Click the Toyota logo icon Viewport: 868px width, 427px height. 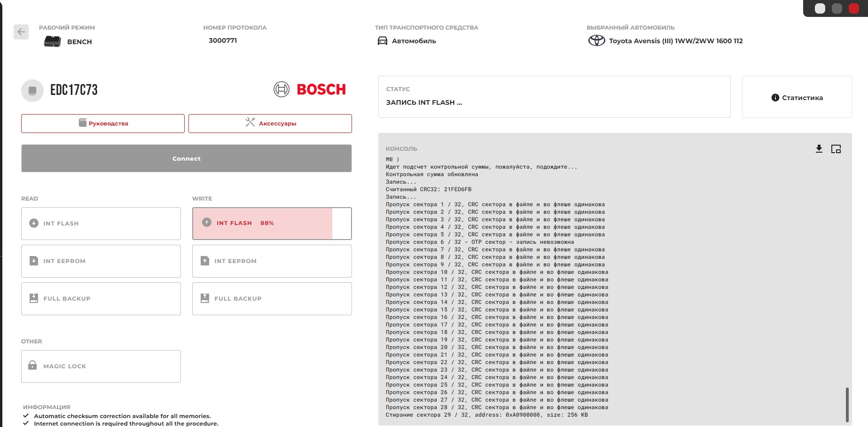click(x=596, y=41)
